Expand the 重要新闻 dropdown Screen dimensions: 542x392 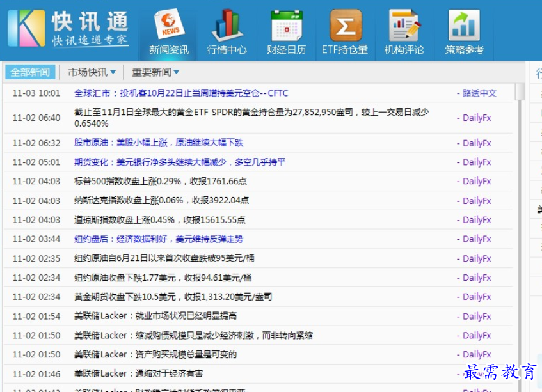(x=155, y=72)
